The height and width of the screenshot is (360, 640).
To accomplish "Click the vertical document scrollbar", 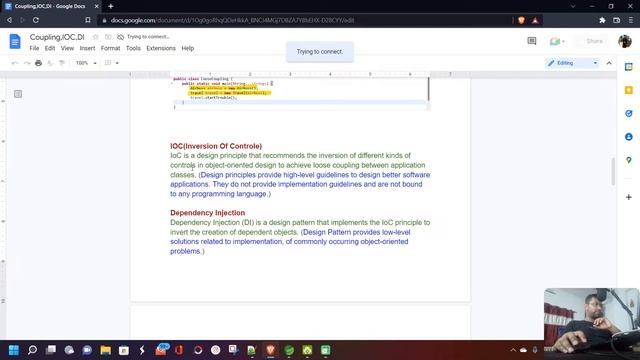I will [x=613, y=171].
